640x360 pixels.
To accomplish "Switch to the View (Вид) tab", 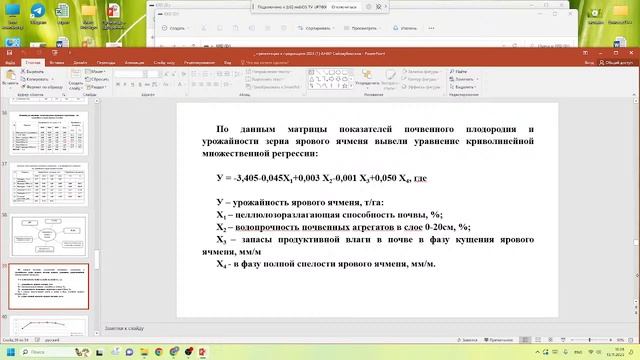I will click(227, 63).
